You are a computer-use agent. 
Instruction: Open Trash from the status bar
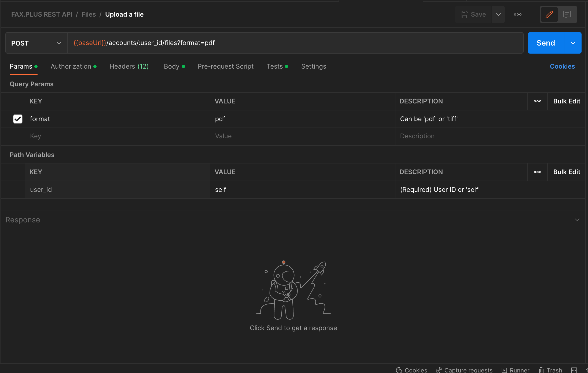click(x=550, y=370)
